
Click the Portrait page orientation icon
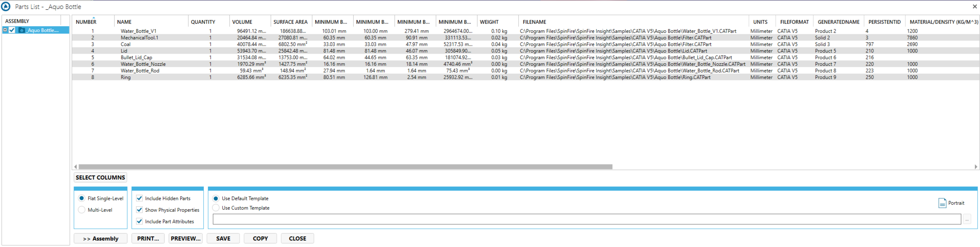942,203
